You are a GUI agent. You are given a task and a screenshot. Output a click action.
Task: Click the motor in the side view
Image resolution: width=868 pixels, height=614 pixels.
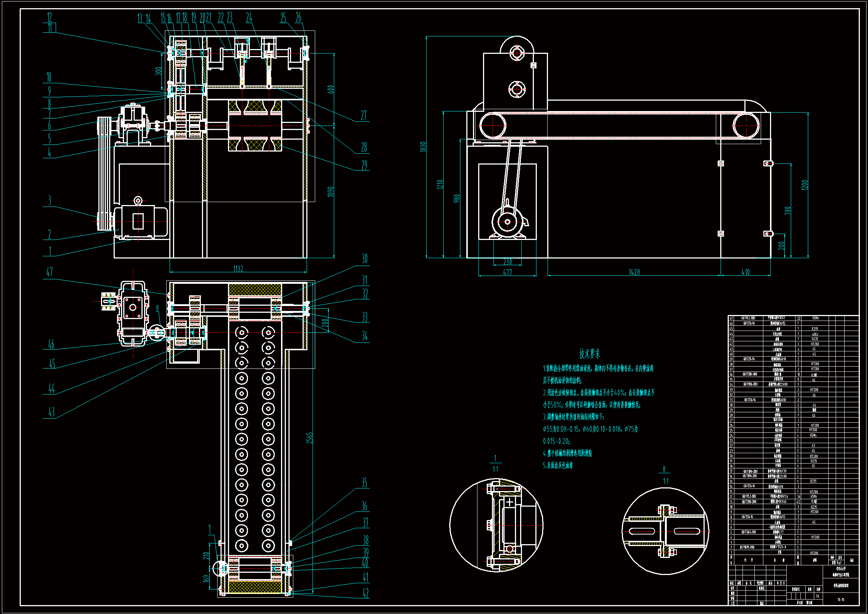coord(508,222)
